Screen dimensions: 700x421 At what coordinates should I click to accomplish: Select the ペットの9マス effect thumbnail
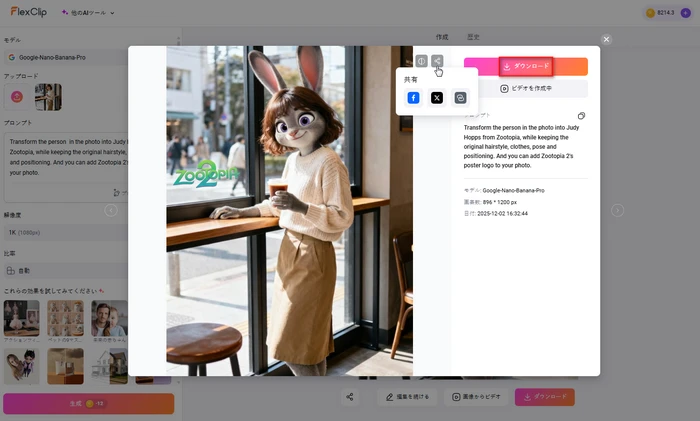pyautogui.click(x=66, y=318)
